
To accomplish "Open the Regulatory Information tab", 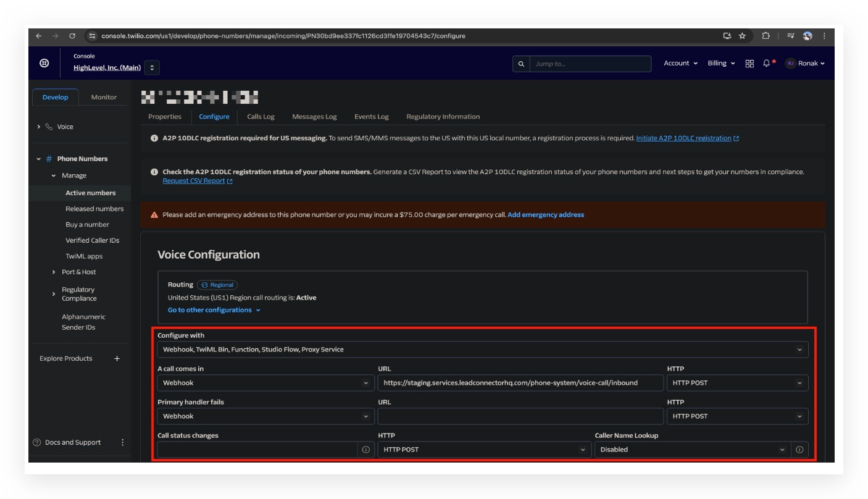I will point(443,116).
